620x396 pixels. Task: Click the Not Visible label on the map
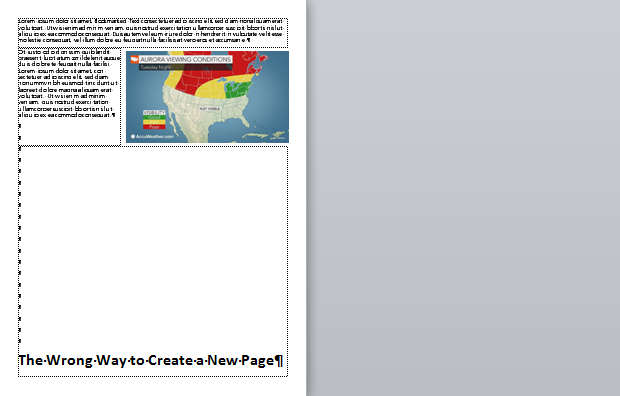tap(210, 108)
